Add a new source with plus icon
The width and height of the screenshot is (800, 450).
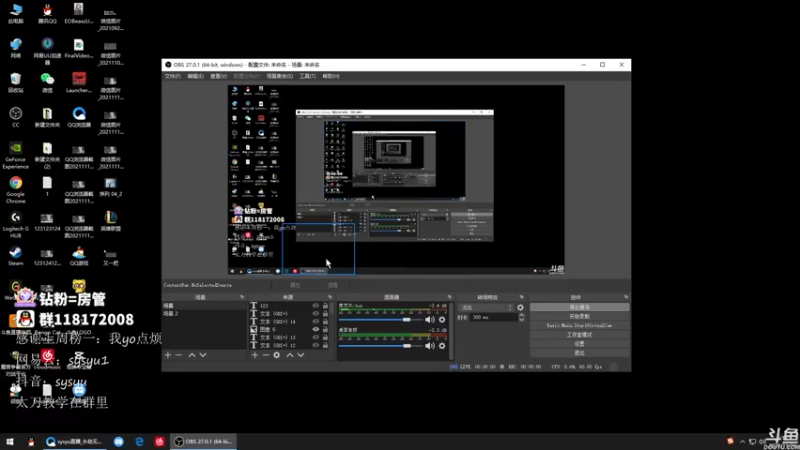[x=255, y=355]
